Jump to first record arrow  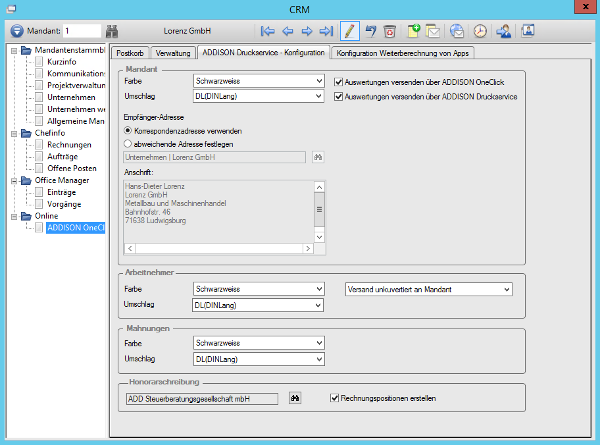[267, 31]
